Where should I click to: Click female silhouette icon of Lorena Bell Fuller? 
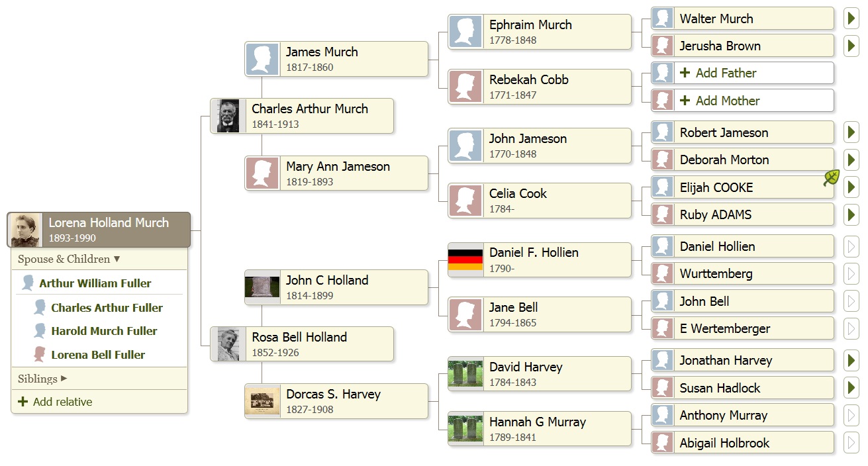click(40, 355)
